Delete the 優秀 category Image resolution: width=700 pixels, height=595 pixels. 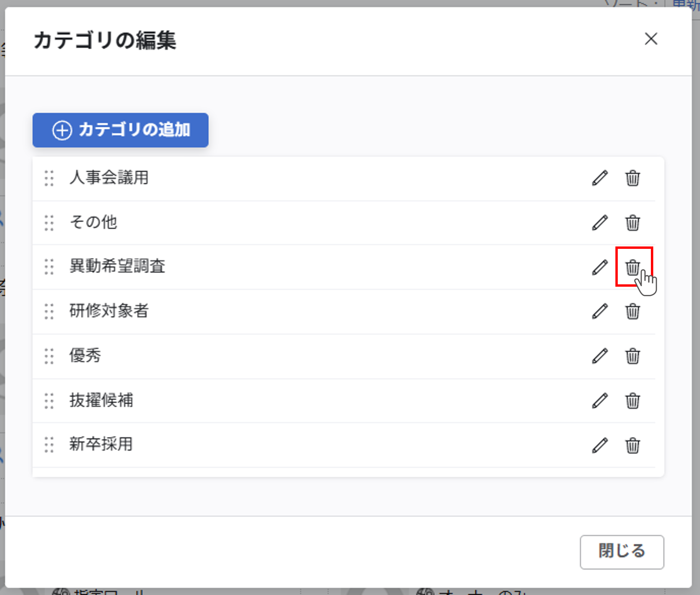coord(632,356)
